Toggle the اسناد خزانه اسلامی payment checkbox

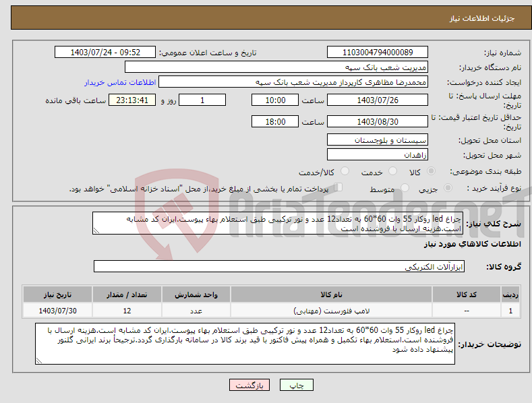338,187
